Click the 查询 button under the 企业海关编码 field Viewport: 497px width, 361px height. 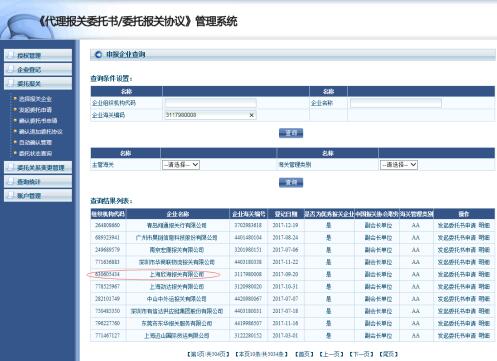(x=291, y=133)
